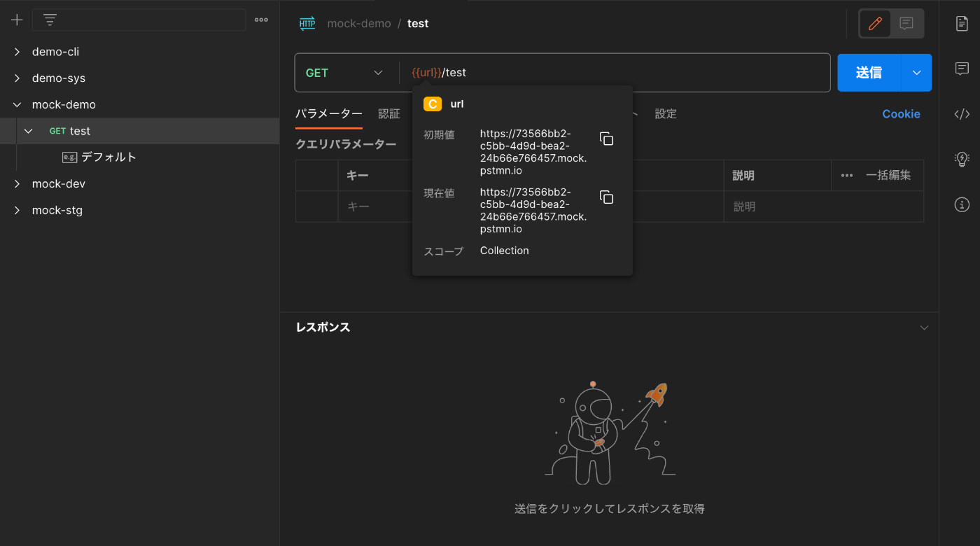Click the Collection scope value in popup
Screen dimensions: 980x546
tap(505, 251)
